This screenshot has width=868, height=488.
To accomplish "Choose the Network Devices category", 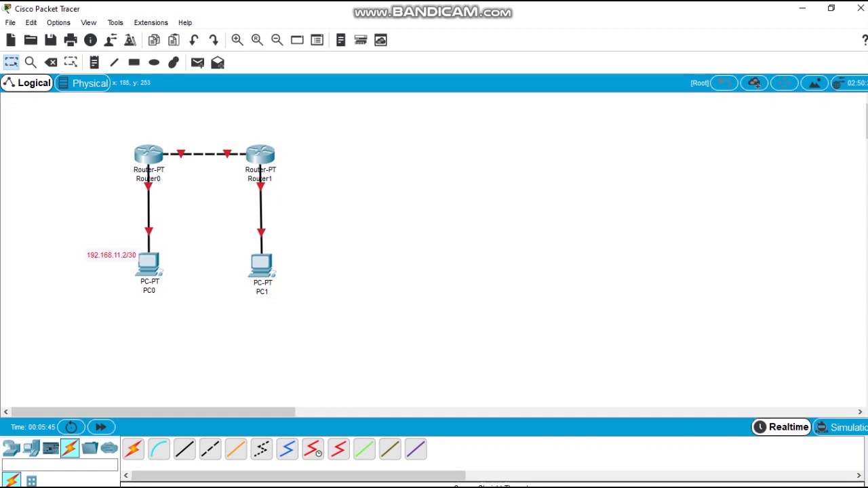I will 12,449.
